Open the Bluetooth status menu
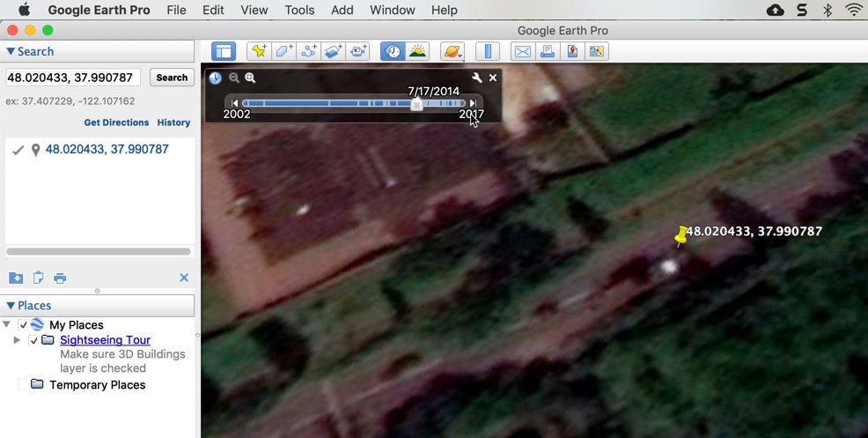 [828, 10]
